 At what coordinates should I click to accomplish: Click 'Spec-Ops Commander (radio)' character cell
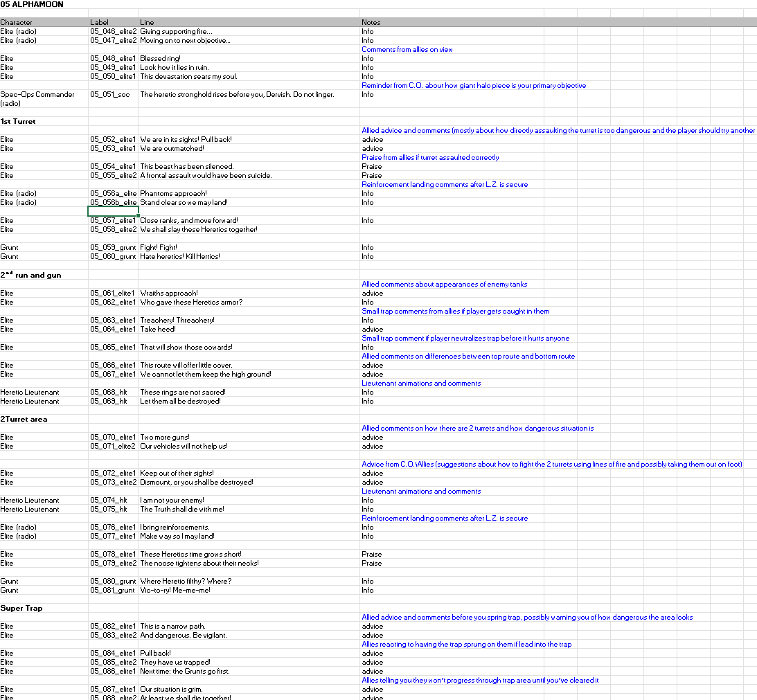(44, 99)
